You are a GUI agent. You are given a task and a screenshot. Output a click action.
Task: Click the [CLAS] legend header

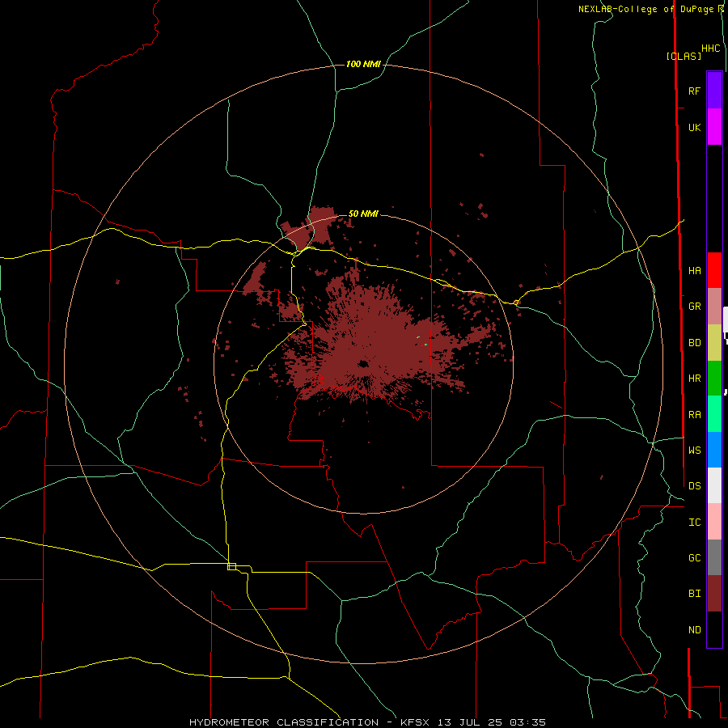(x=684, y=56)
